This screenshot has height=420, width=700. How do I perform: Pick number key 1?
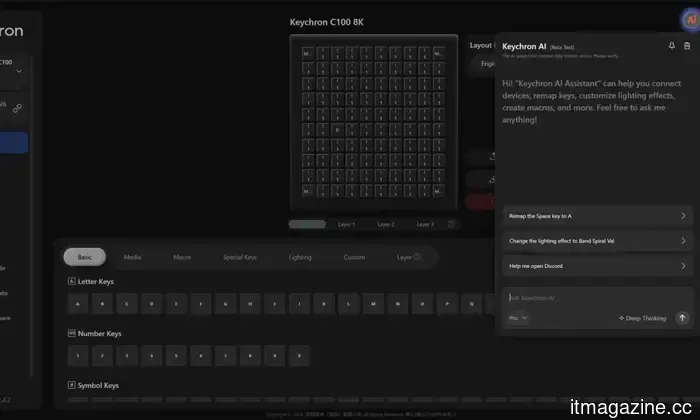(x=78, y=356)
